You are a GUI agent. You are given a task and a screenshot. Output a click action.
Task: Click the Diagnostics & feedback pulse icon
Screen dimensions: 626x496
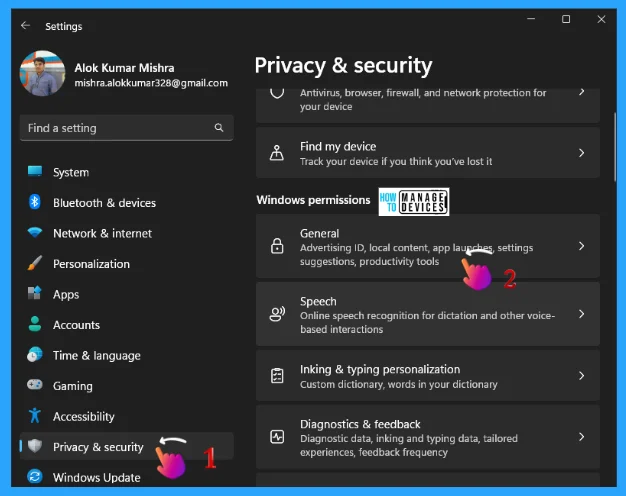(277, 437)
